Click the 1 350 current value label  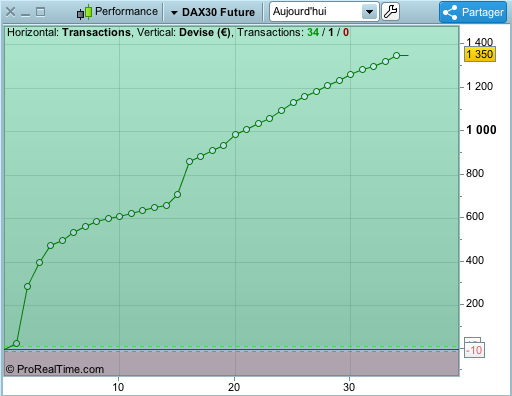480,54
